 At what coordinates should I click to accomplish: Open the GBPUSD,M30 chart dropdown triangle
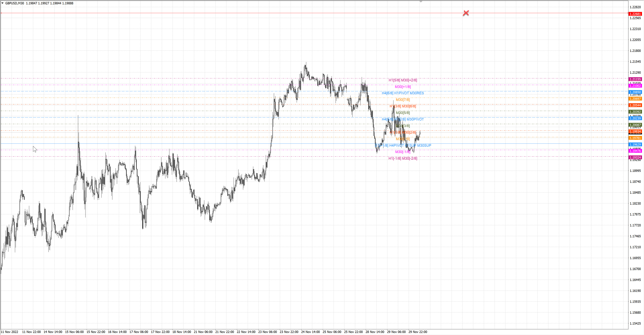point(3,3)
